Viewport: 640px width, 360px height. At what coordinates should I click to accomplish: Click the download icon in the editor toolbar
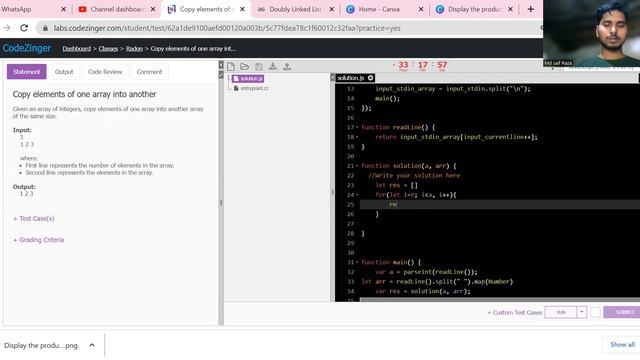(x=273, y=67)
